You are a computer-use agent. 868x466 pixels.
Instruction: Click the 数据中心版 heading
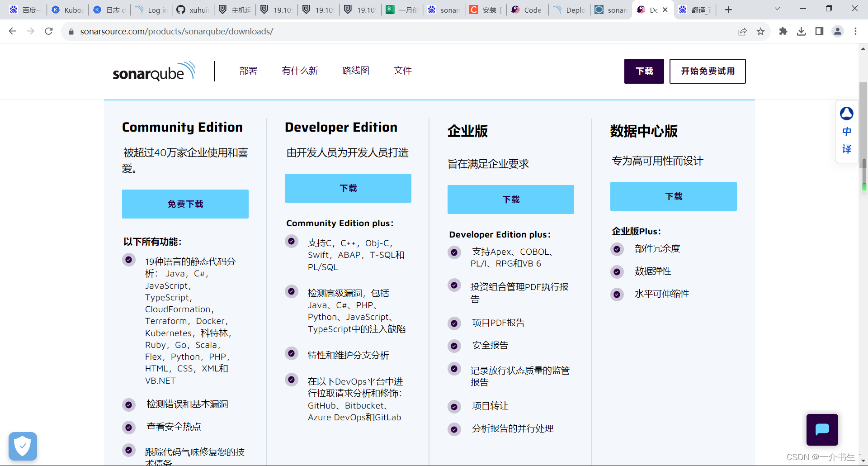click(644, 131)
